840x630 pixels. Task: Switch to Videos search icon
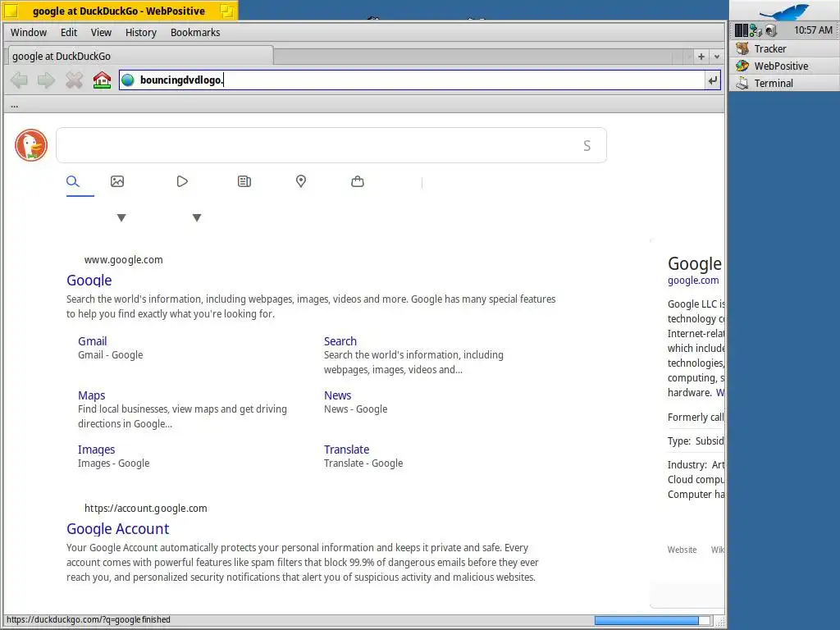[x=182, y=181]
